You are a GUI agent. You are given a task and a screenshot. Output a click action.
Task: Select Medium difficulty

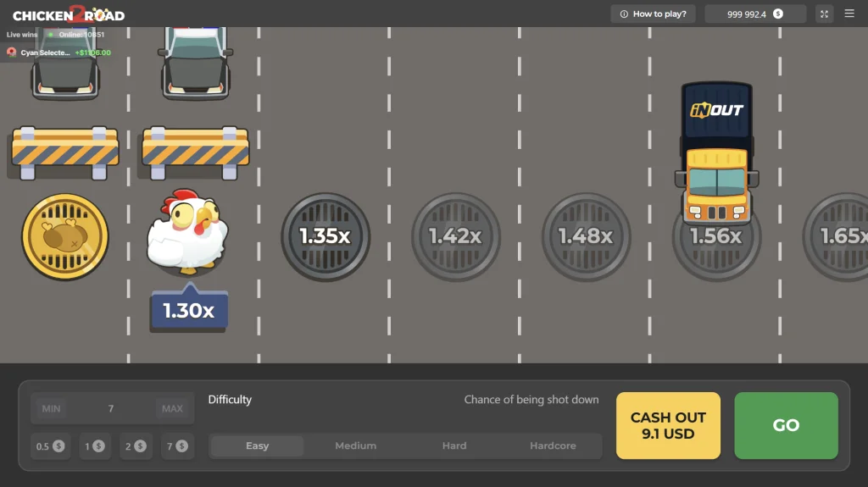coord(356,446)
